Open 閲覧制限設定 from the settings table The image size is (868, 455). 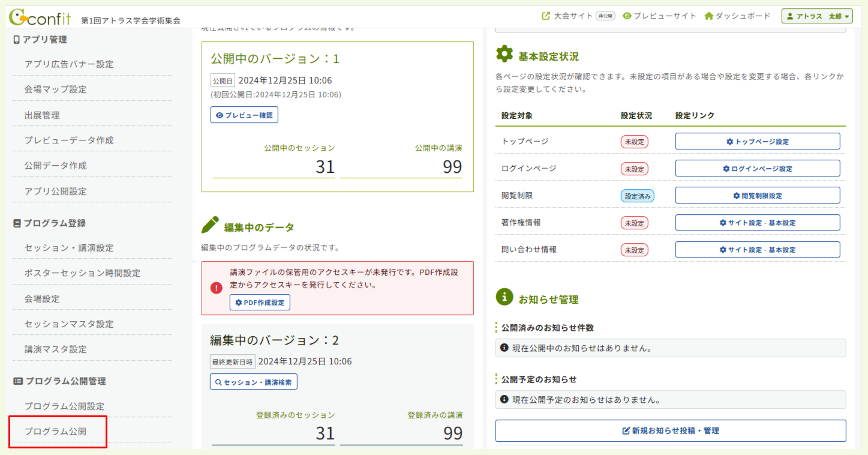[758, 195]
